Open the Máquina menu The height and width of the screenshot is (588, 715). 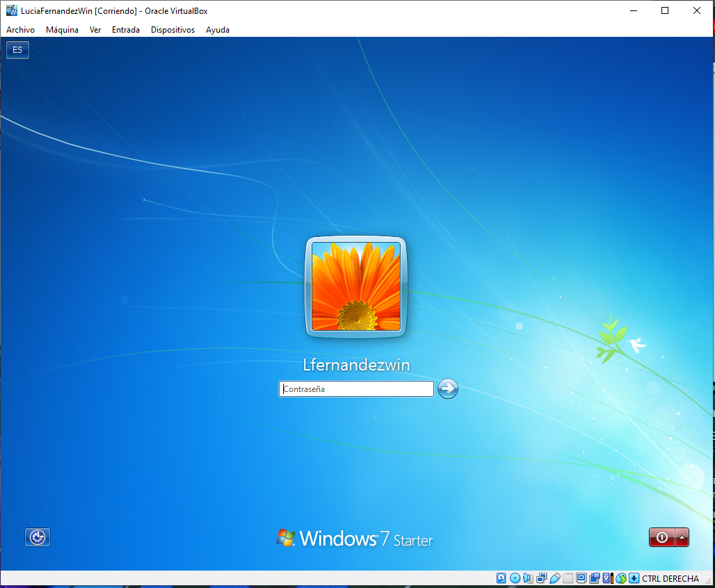(x=62, y=30)
